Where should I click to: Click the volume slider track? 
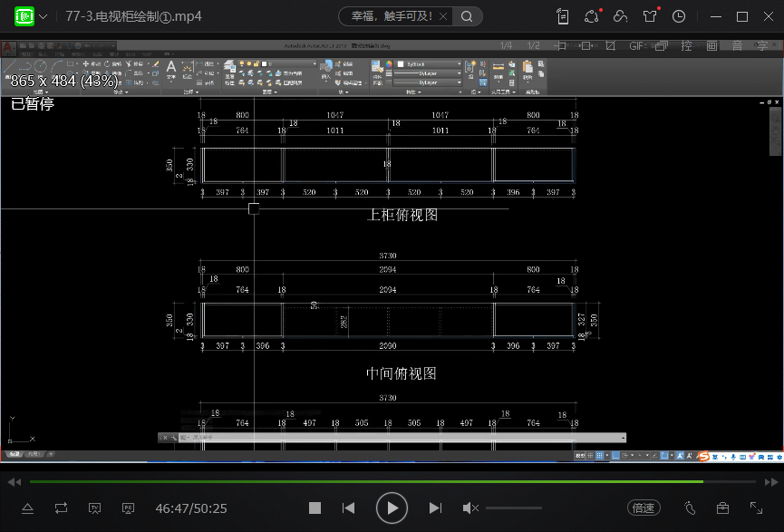tap(514, 508)
